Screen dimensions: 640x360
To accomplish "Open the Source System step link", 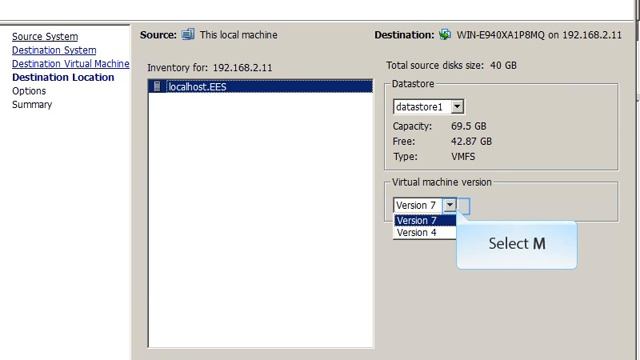I will (45, 37).
